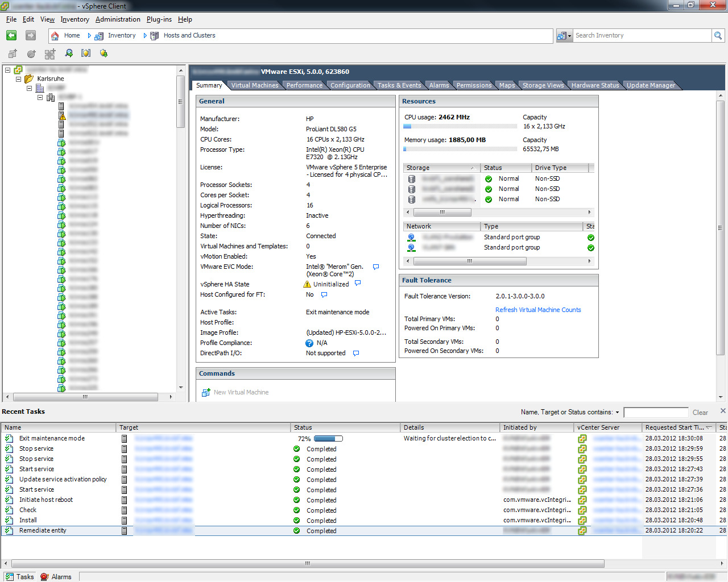
Task: Click the VMware EVC Mode info bubble icon
Action: pyautogui.click(x=376, y=267)
